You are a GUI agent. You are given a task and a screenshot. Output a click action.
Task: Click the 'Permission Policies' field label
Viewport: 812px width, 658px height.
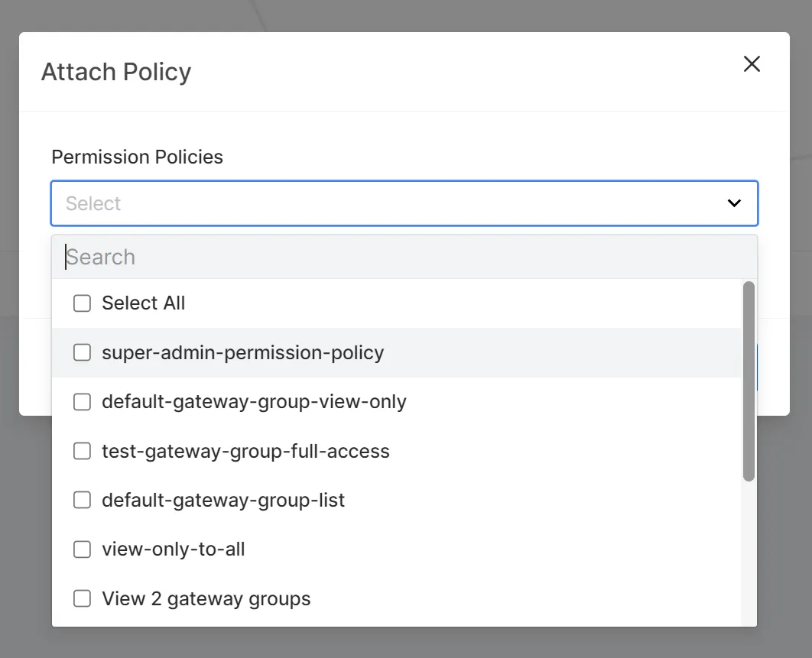tap(137, 157)
